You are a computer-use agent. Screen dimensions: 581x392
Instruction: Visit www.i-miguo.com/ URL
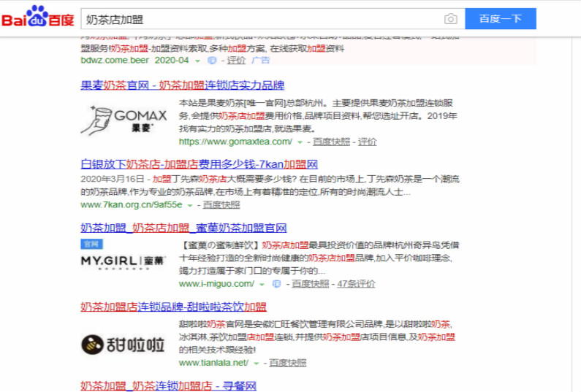click(216, 284)
